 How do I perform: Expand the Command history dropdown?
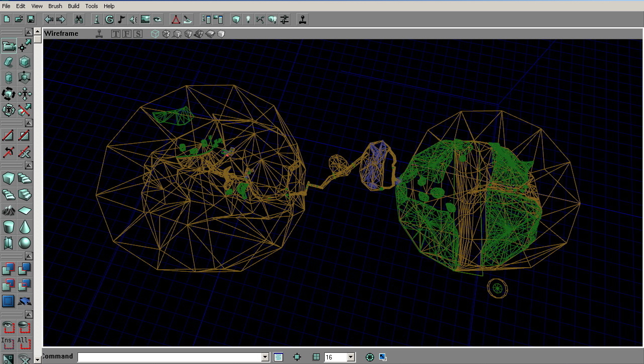[265, 357]
